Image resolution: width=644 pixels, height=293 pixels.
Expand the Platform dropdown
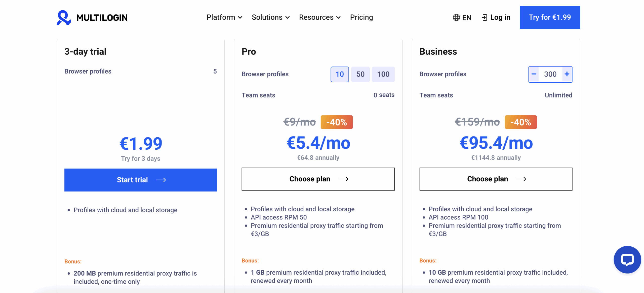224,17
